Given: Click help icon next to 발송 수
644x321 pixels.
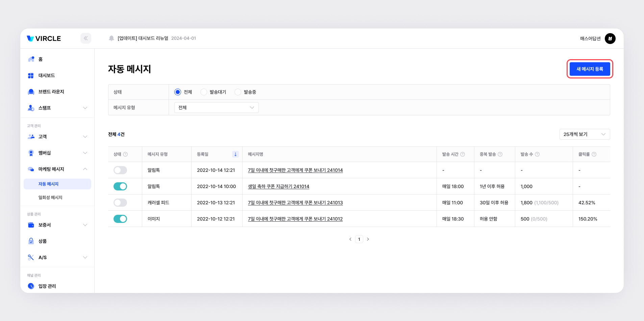Looking at the screenshot, I should coord(537,154).
